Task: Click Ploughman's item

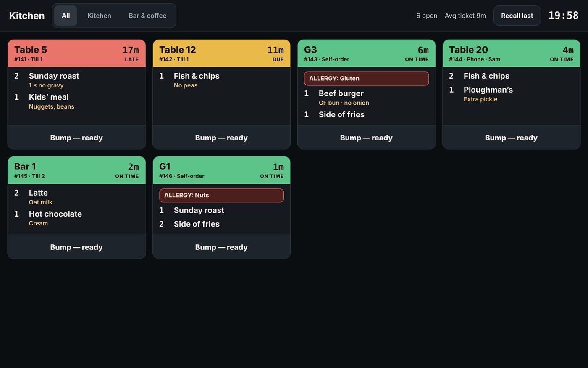Action: click(488, 90)
